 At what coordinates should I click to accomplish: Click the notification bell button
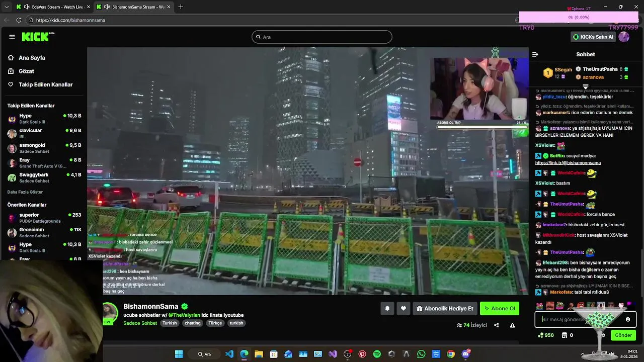[x=387, y=309]
